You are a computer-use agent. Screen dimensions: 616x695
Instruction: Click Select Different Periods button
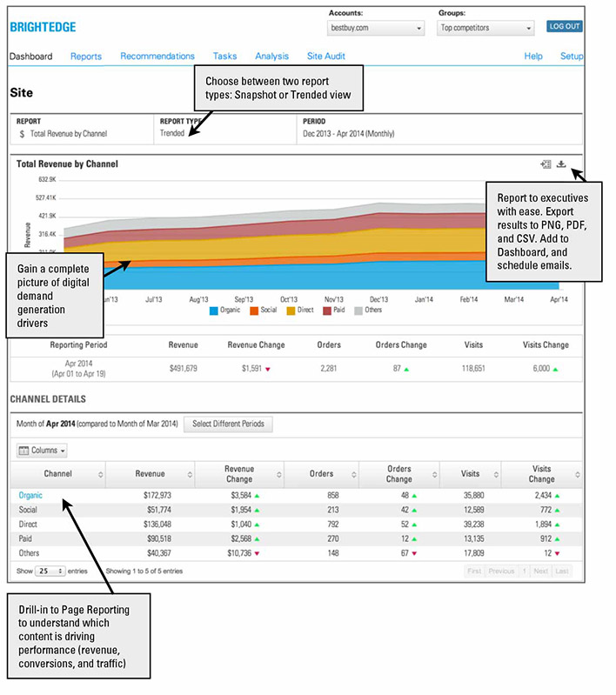228,424
